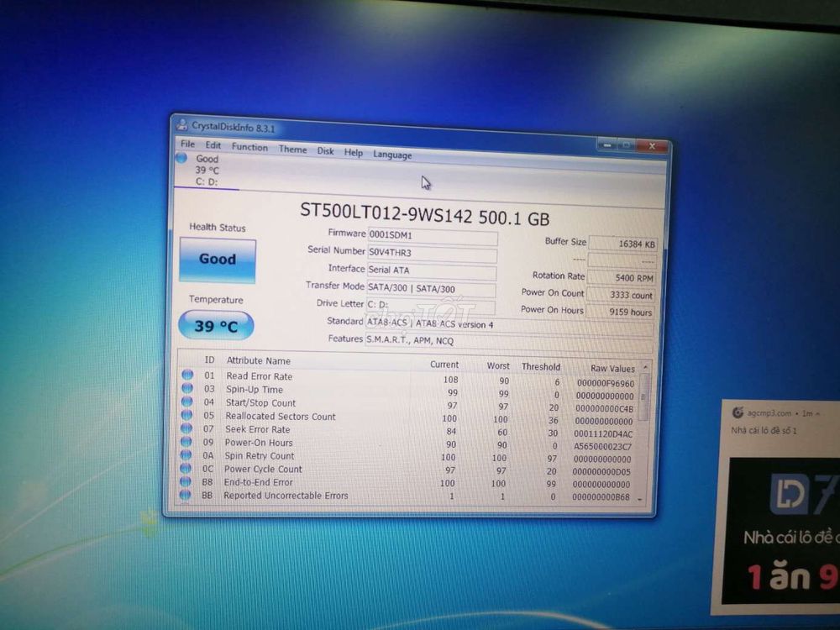The width and height of the screenshot is (840, 630).
Task: Select the Spin Retry Count row text
Action: point(259,456)
